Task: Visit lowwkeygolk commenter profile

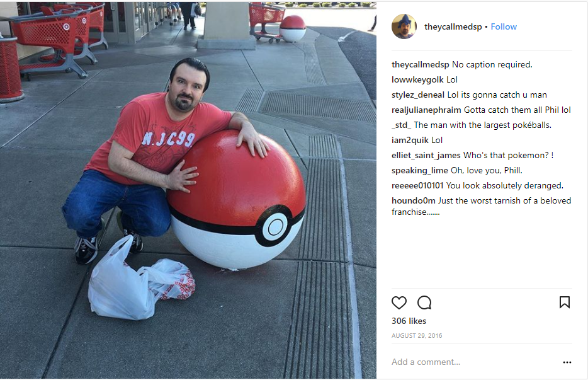Action: (x=417, y=79)
